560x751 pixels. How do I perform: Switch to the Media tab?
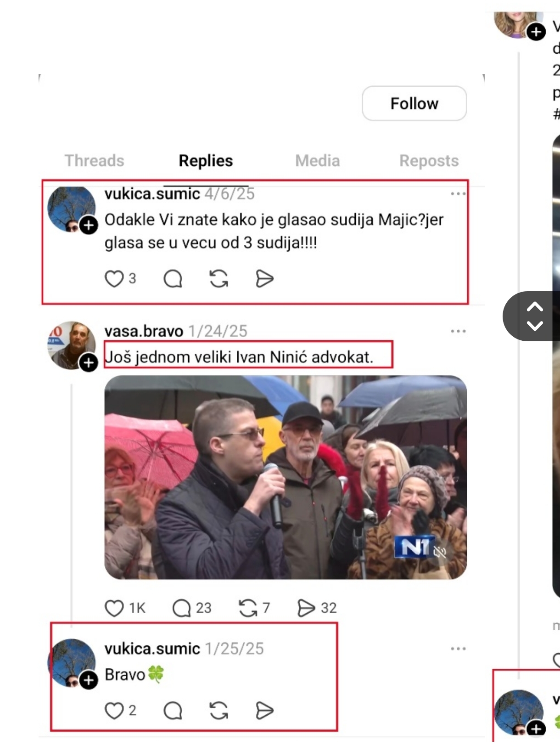coord(318,161)
